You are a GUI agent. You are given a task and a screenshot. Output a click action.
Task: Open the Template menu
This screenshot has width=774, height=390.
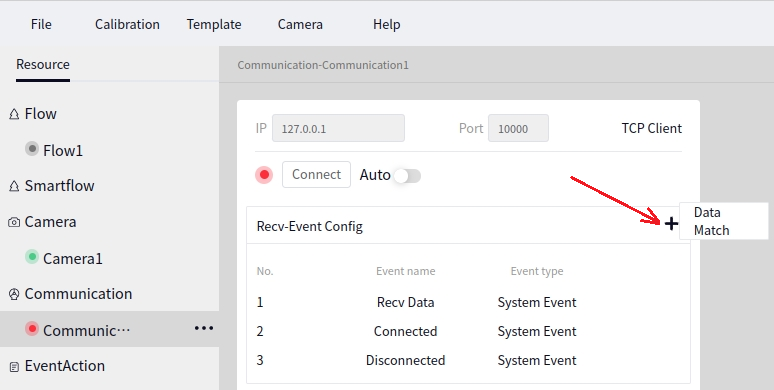pyautogui.click(x=214, y=24)
